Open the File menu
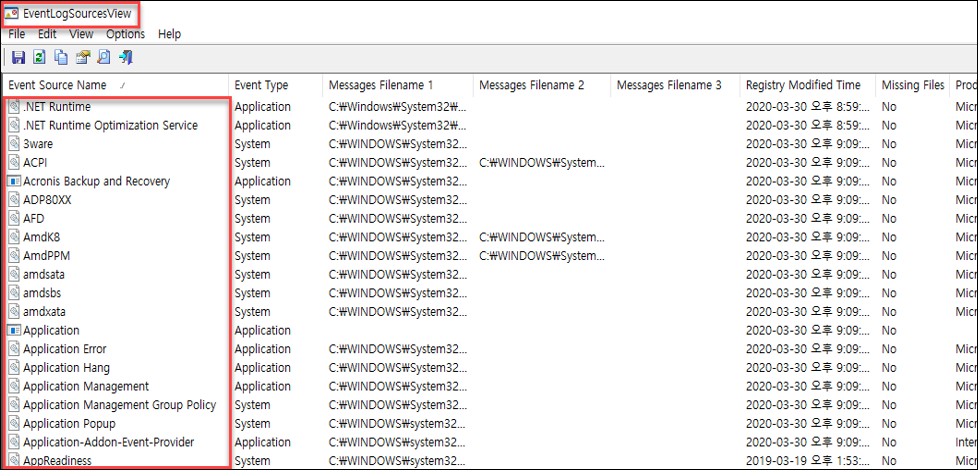 [17, 34]
